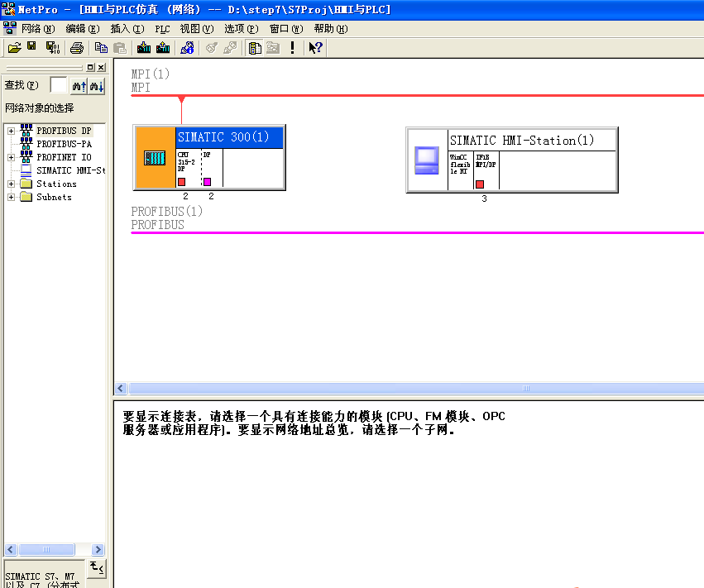This screenshot has width=704, height=588.
Task: Select PROFIBUS-PA in catalog tree
Action: (x=65, y=144)
